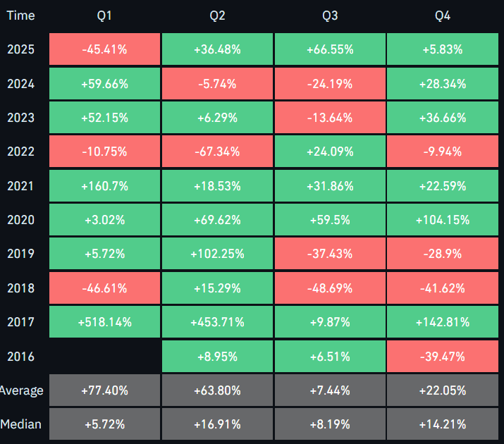This screenshot has height=444, width=504.
Task: Click the -67.34% cell for 2022
Action: (x=217, y=152)
